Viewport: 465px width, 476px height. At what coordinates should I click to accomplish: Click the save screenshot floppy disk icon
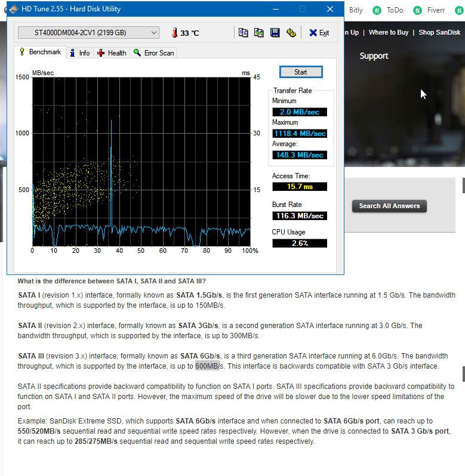pyautogui.click(x=275, y=33)
